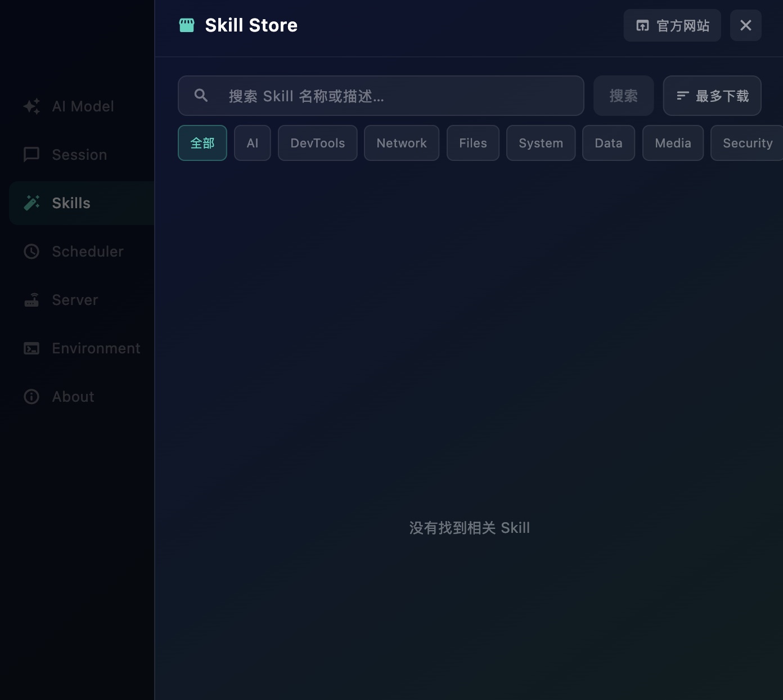Click the skill search input field

pyautogui.click(x=381, y=96)
